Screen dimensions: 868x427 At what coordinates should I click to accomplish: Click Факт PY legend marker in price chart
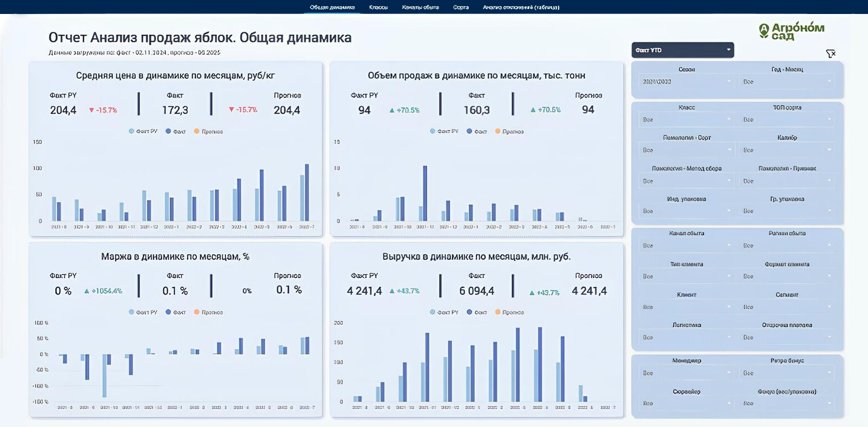(x=131, y=131)
